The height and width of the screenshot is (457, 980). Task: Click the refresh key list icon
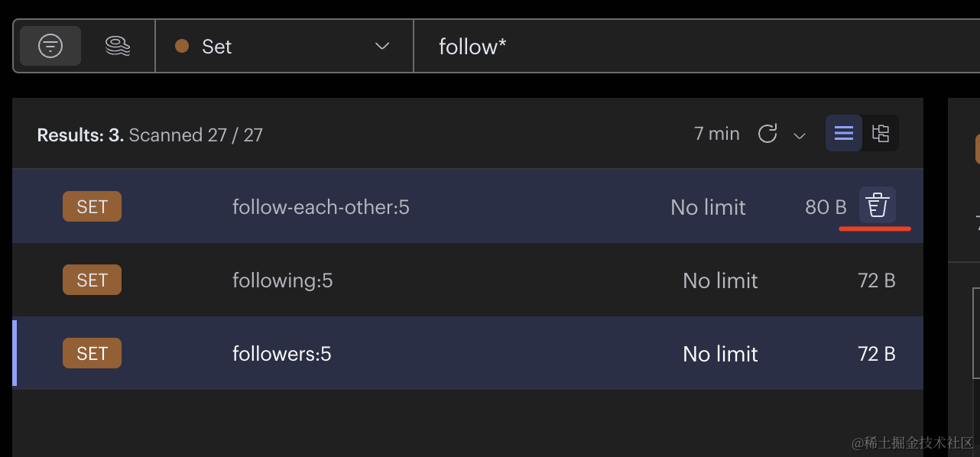pos(767,134)
